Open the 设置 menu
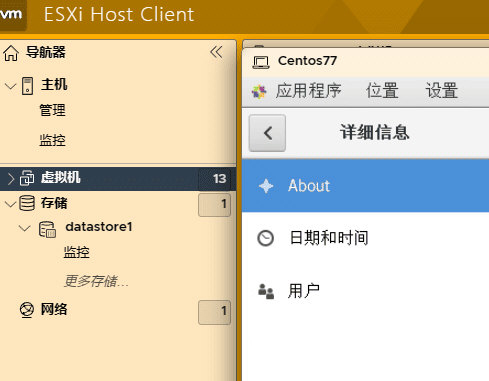The height and width of the screenshot is (381, 489). pyautogui.click(x=442, y=91)
